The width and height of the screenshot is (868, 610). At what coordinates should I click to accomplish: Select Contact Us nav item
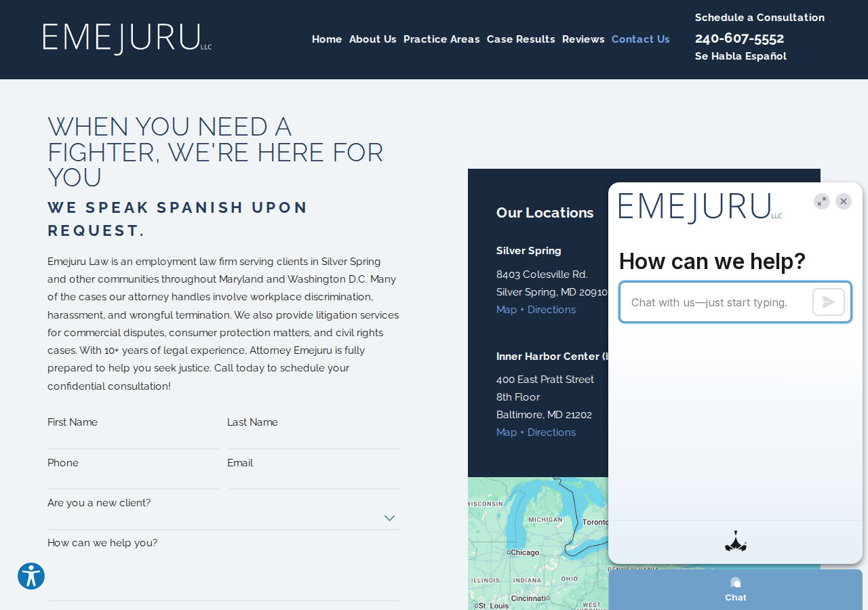641,39
